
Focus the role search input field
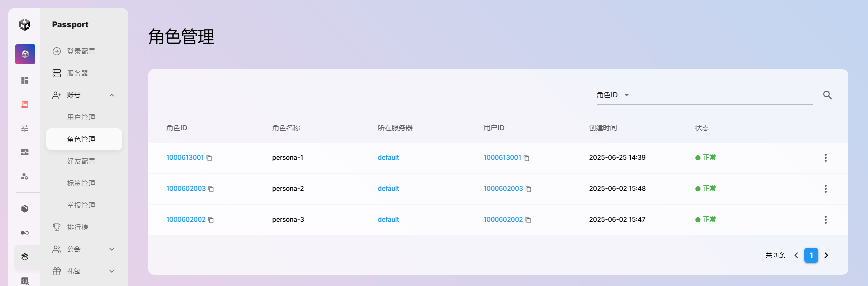tap(722, 95)
